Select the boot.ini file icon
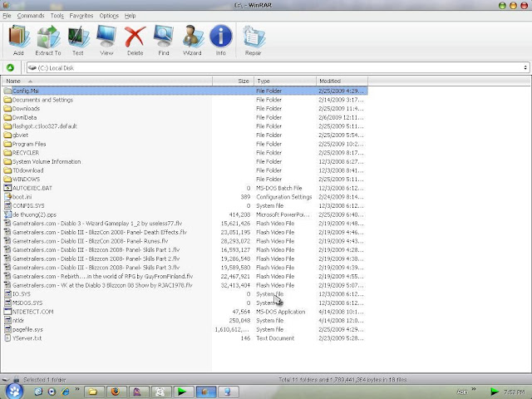This screenshot has width=532, height=399. coord(7,197)
